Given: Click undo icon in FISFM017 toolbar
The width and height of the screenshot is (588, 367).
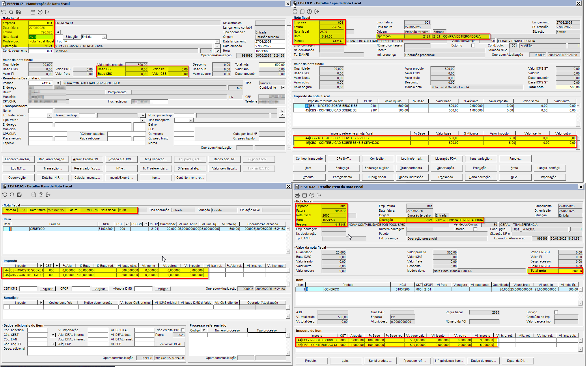Looking at the screenshot, I should click(4, 12).
